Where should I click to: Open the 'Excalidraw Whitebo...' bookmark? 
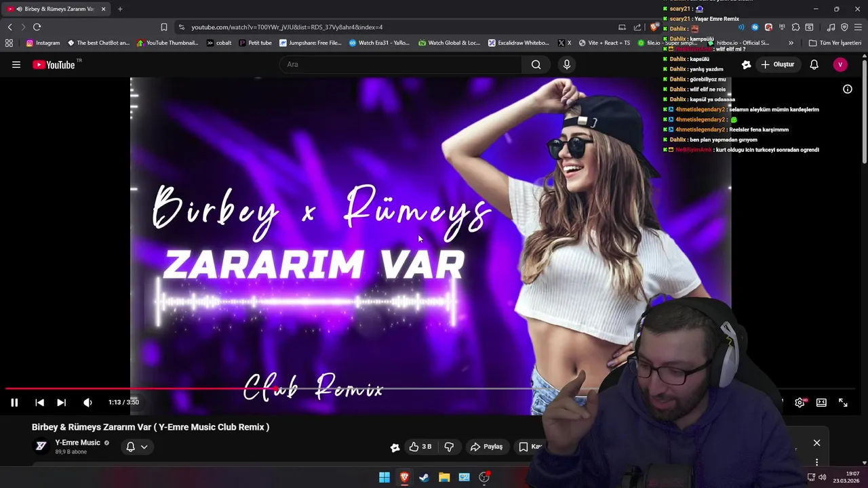tap(519, 43)
